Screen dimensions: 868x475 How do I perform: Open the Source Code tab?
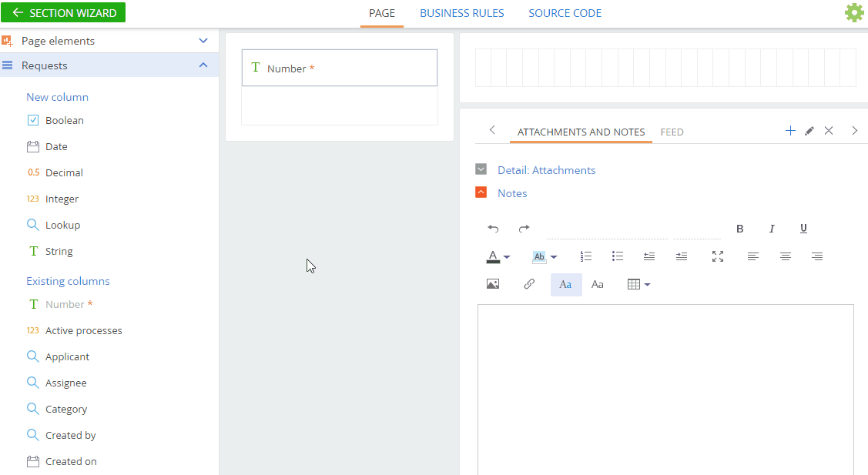coord(565,13)
